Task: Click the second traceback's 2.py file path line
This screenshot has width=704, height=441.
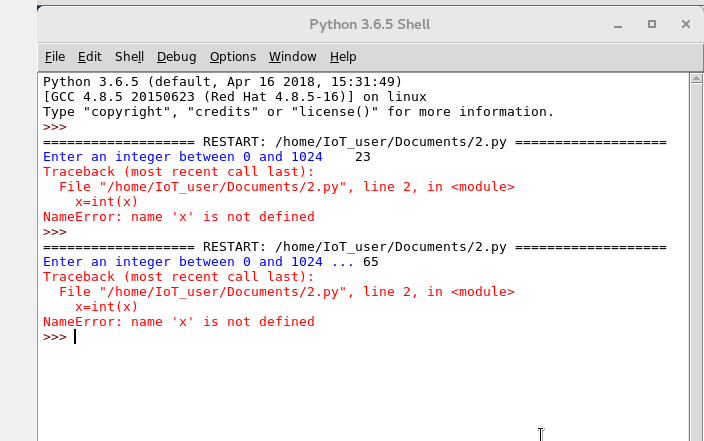Action: 286,292
